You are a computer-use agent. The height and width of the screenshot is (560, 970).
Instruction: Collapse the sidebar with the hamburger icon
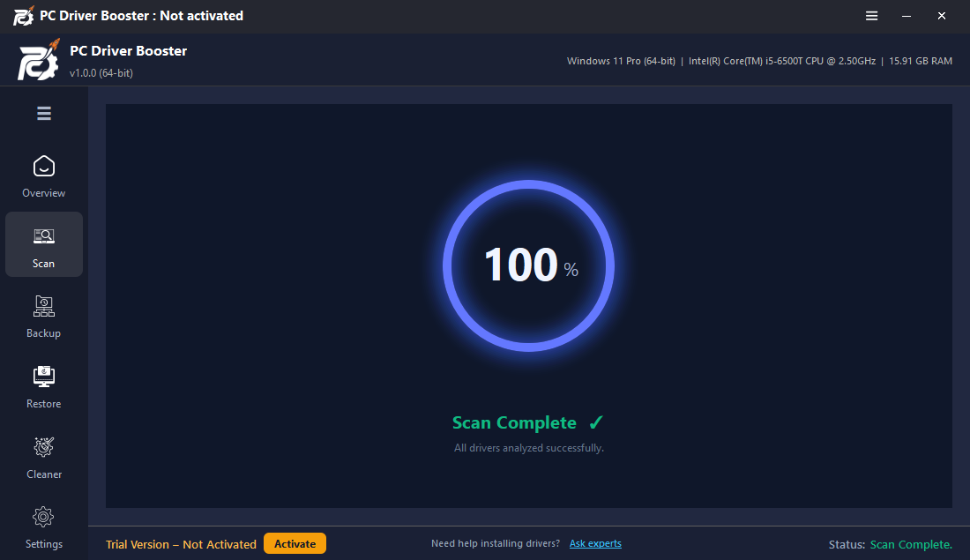pos(44,113)
